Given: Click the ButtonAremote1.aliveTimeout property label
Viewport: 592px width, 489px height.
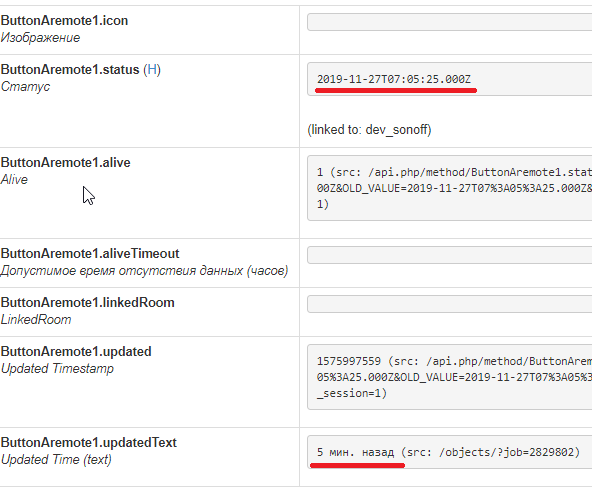Looking at the screenshot, I should click(x=90, y=253).
